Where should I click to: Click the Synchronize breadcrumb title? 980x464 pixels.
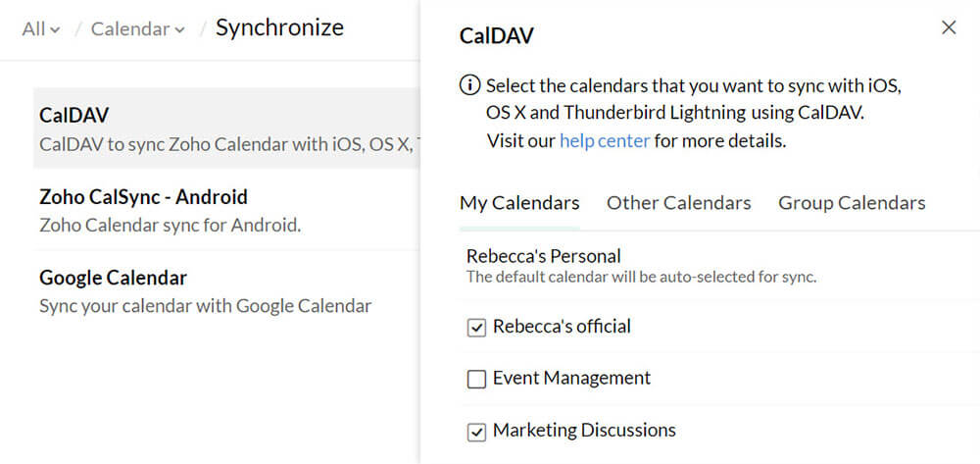[x=279, y=27]
